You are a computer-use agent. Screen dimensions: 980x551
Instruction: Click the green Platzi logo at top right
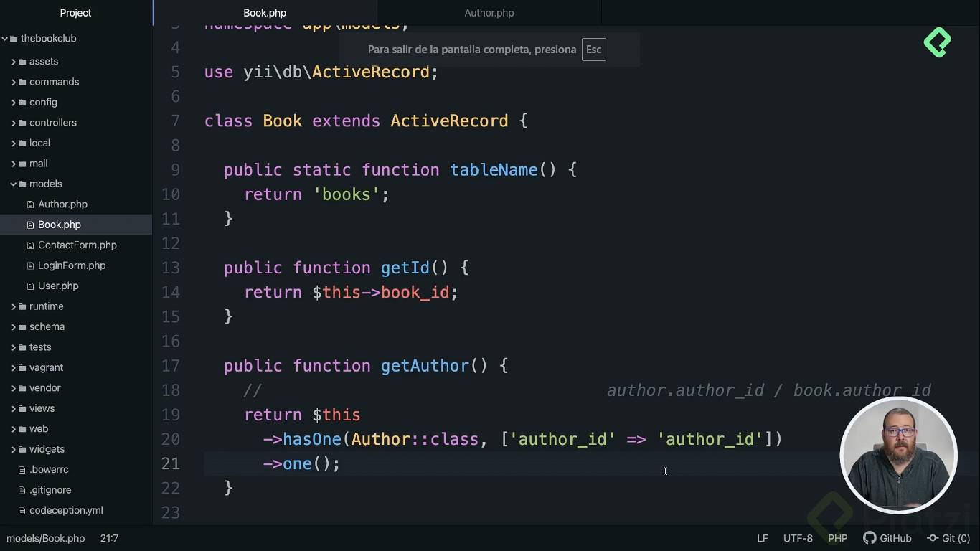(x=937, y=42)
